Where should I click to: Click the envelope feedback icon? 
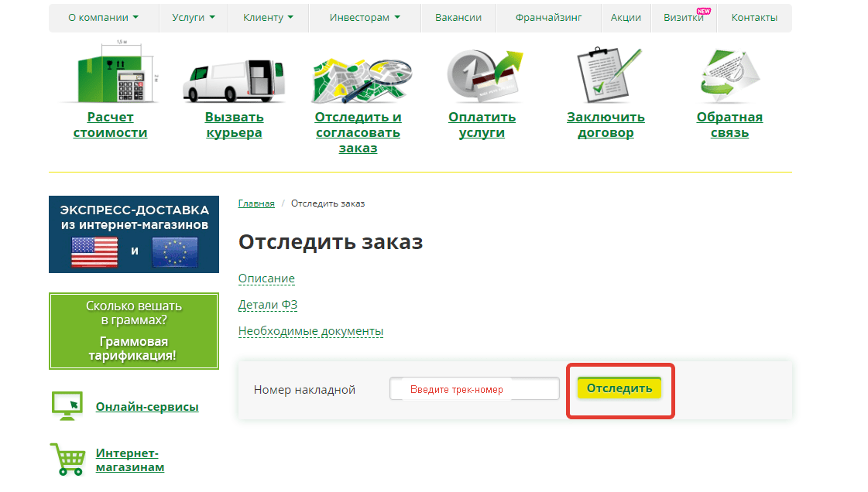coord(729,77)
